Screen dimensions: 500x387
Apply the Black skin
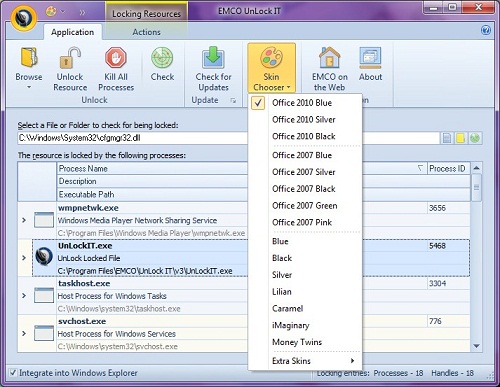305,258
